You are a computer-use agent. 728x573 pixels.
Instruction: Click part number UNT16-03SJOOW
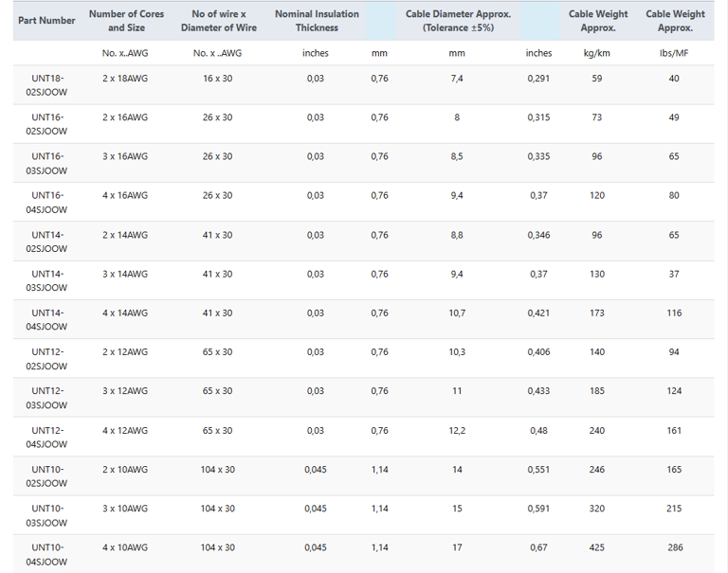[x=46, y=164]
